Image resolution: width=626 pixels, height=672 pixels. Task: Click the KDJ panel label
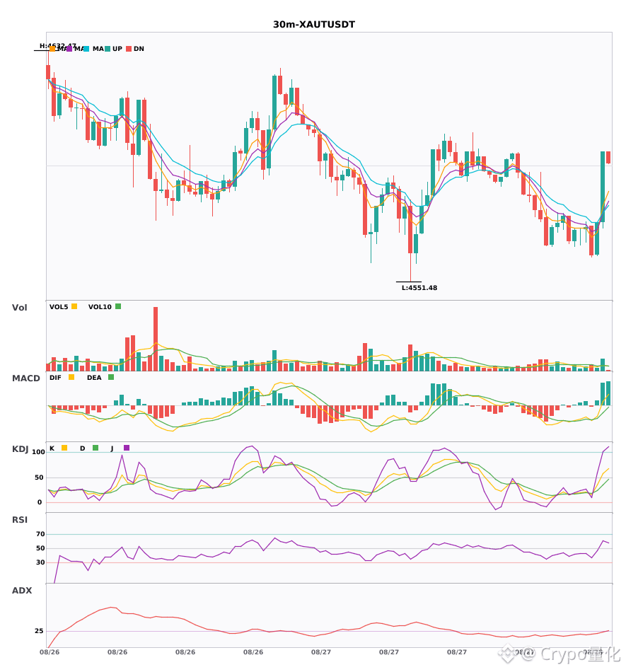click(x=20, y=449)
